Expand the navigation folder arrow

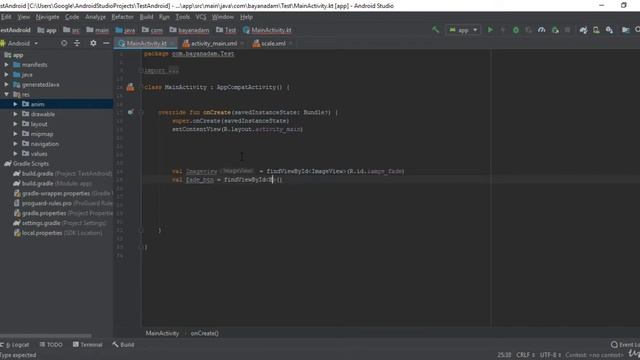[x=15, y=144]
